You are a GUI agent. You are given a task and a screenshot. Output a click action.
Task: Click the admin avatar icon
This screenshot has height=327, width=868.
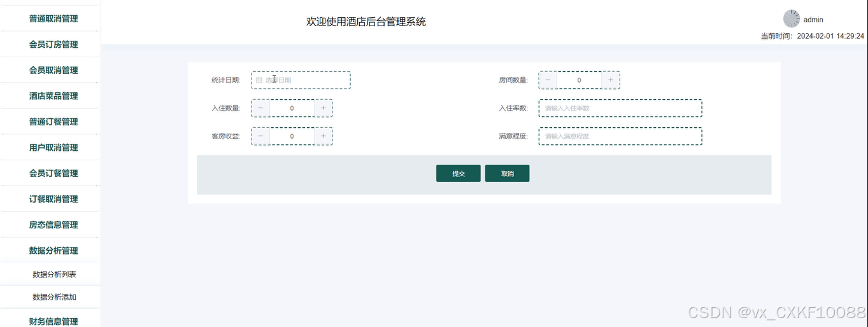point(792,18)
